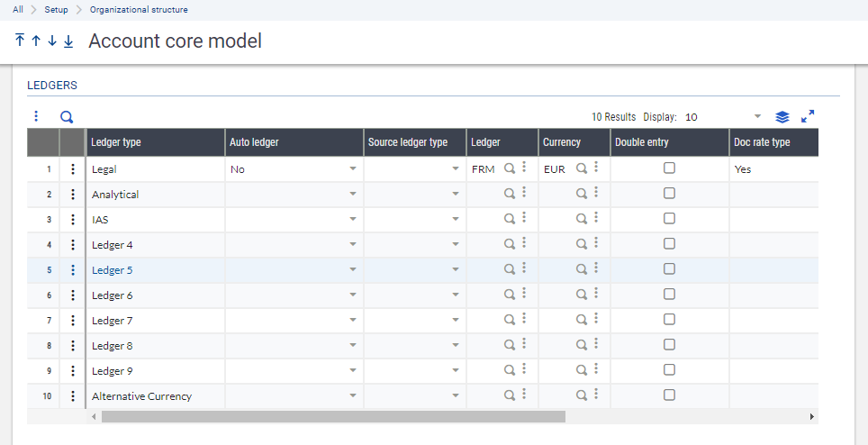Open row actions menu for Analytical row
The width and height of the screenshot is (868, 445).
tap(73, 195)
